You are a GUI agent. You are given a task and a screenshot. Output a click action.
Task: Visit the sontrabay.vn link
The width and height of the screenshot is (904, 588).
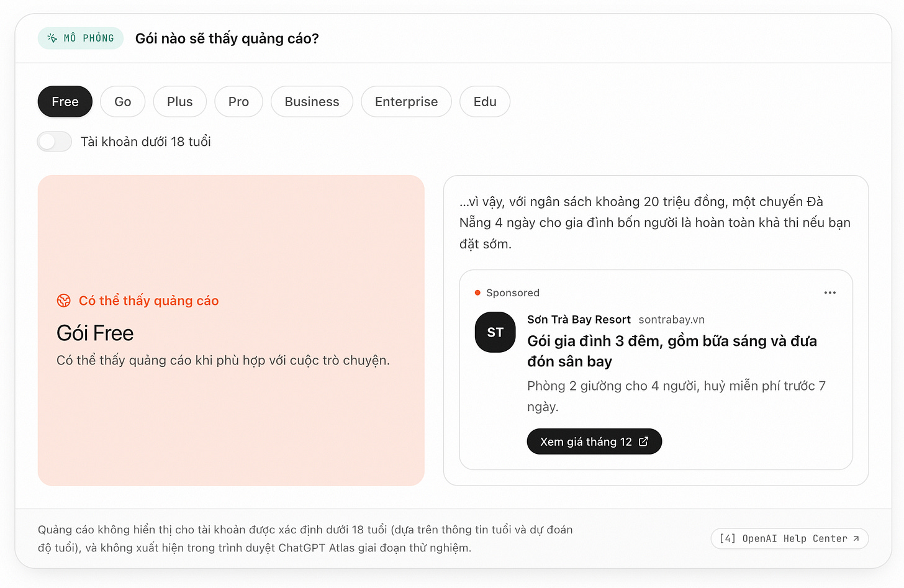click(672, 320)
